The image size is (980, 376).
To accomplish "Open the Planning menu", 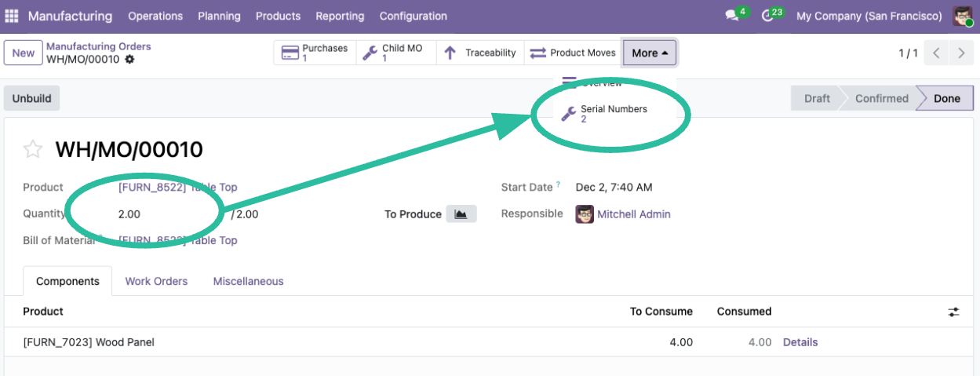I will coord(219,16).
